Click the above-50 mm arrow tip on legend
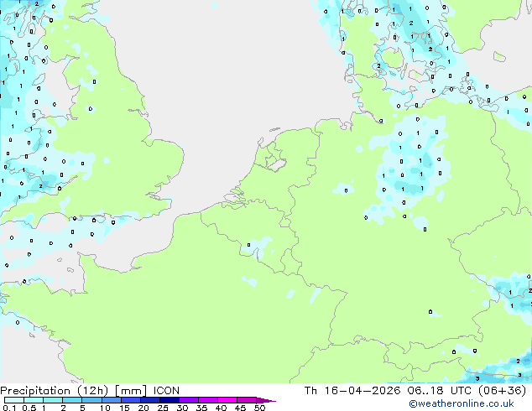 266,400
